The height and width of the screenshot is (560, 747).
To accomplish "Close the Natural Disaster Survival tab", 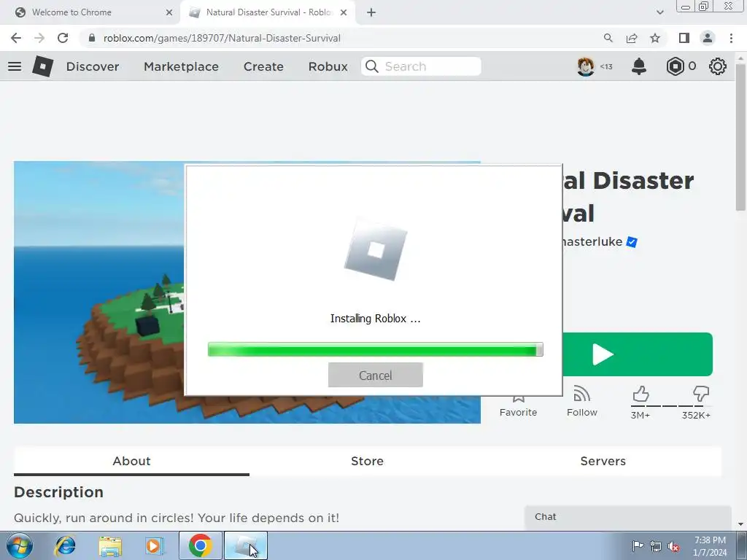I will click(x=344, y=12).
